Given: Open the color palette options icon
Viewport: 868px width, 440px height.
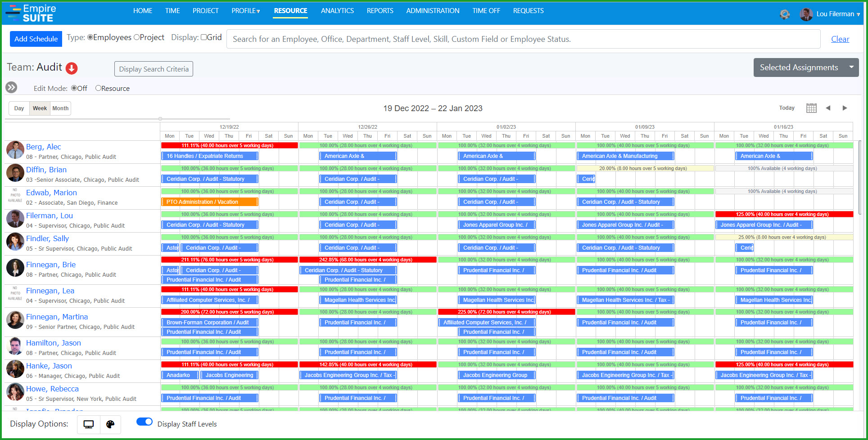Looking at the screenshot, I should (x=110, y=424).
